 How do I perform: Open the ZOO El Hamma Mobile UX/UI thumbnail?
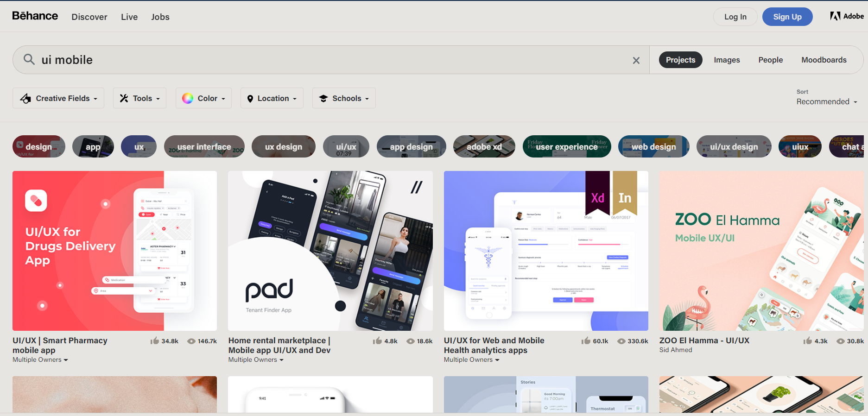(761, 251)
